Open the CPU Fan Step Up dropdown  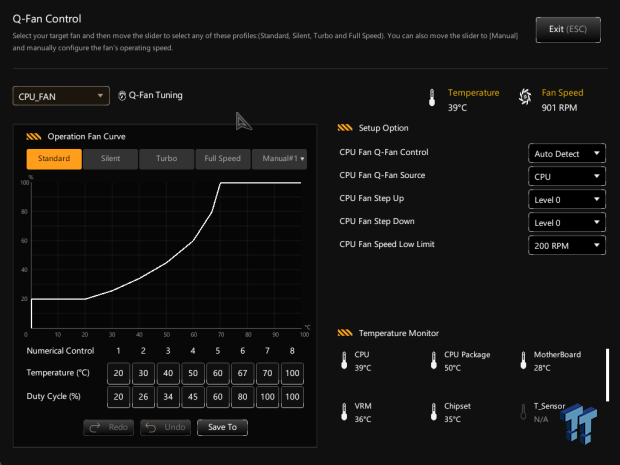tap(567, 199)
